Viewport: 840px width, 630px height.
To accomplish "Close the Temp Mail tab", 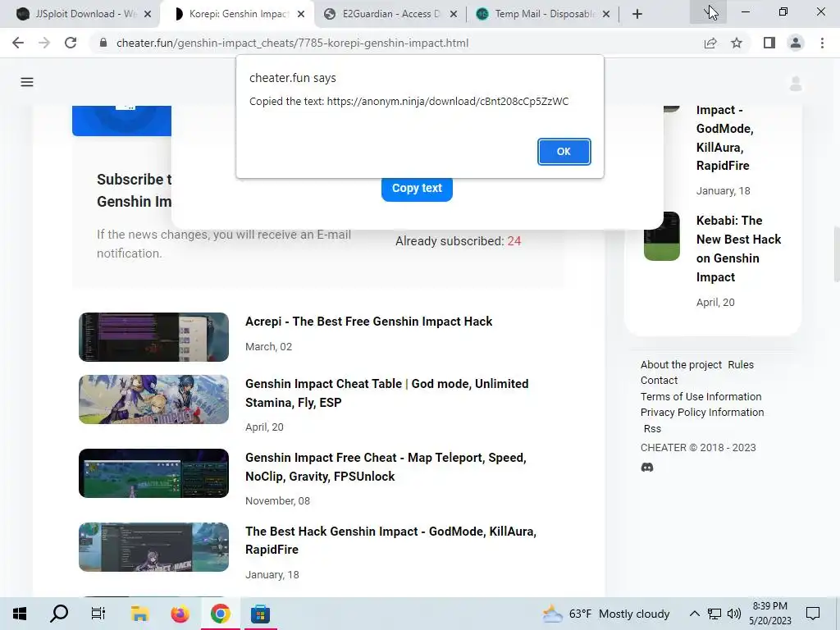I will click(606, 14).
